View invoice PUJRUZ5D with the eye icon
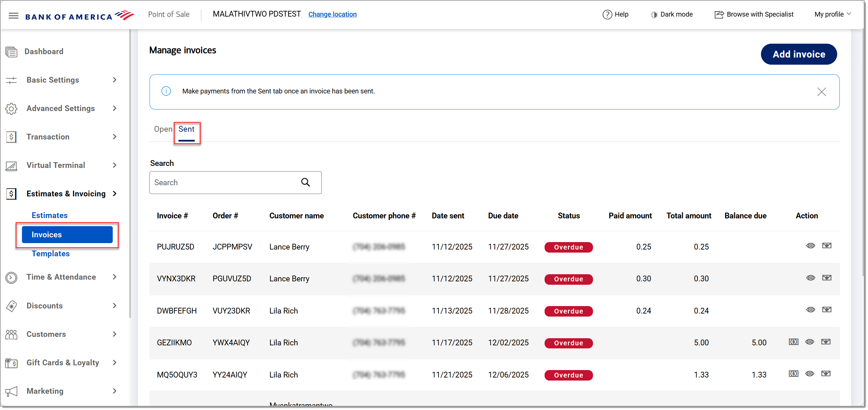Image resolution: width=868 pixels, height=410 pixels. click(x=810, y=246)
